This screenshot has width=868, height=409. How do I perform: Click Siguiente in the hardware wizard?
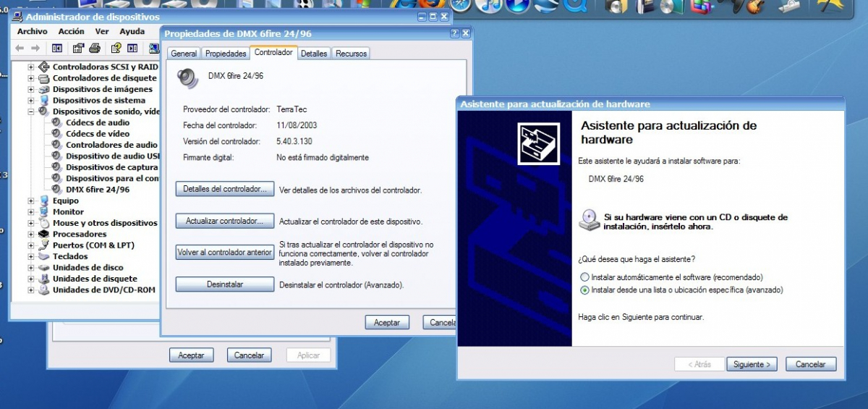pyautogui.click(x=752, y=364)
